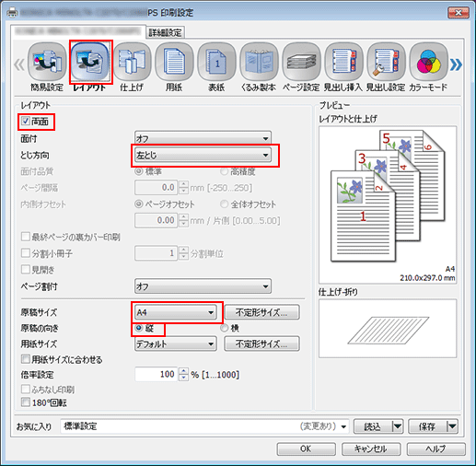This screenshot has width=476, height=466.
Task: Show previous icons with left double chevron
Action: tap(19, 64)
